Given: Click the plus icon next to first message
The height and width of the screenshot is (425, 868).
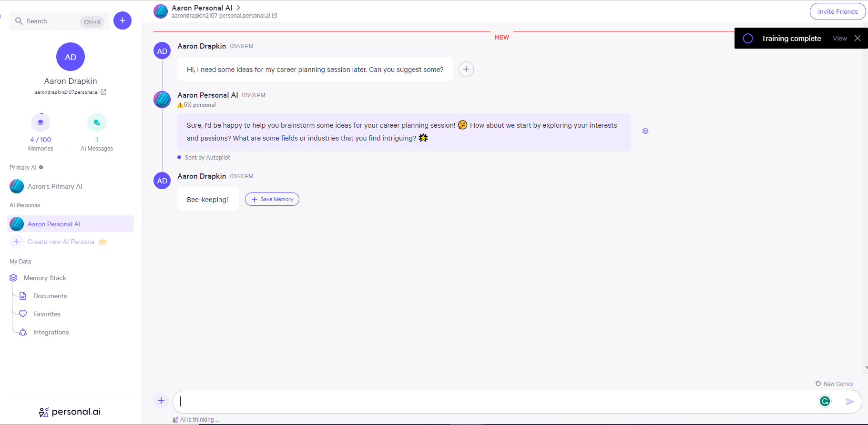Looking at the screenshot, I should point(466,70).
